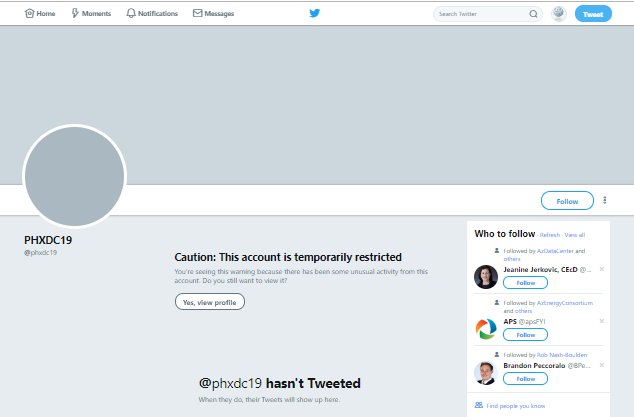Open Jeanine Jerkovic's avatar
The height and width of the screenshot is (417, 634).
coord(486,277)
